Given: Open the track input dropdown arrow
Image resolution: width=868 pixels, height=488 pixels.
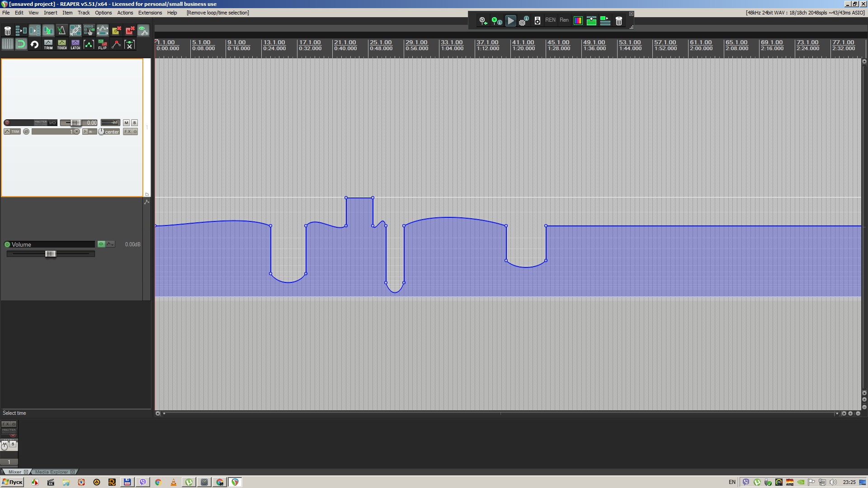Looking at the screenshot, I should 76,131.
